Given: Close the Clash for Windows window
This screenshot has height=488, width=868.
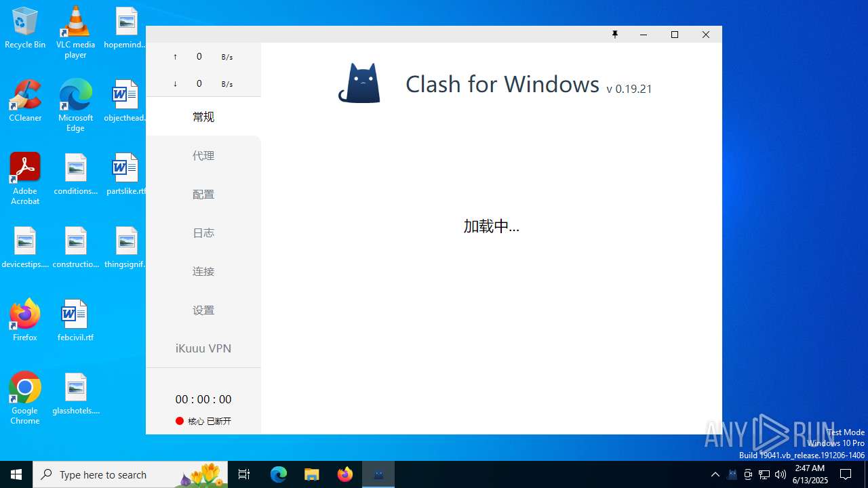Looking at the screenshot, I should tap(706, 35).
